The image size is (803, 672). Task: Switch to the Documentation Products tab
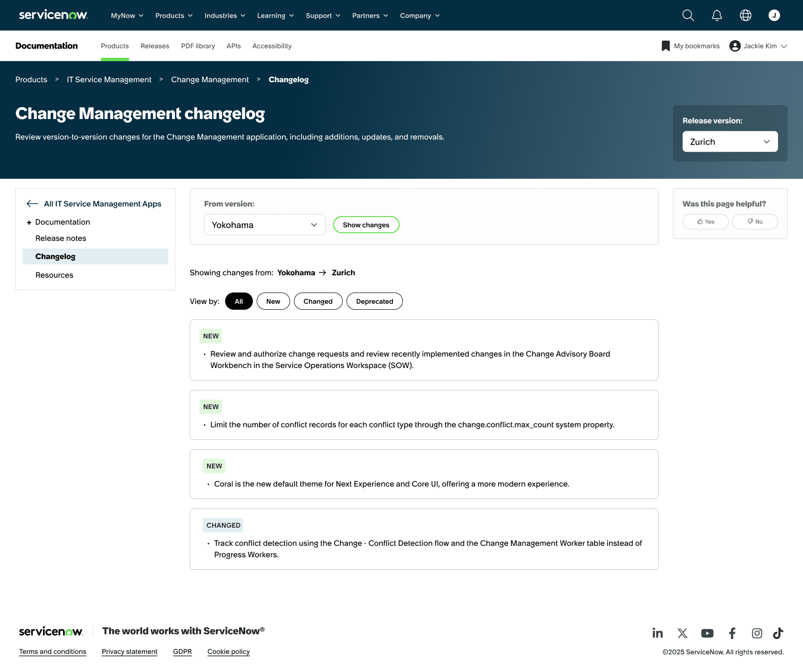[x=115, y=46]
